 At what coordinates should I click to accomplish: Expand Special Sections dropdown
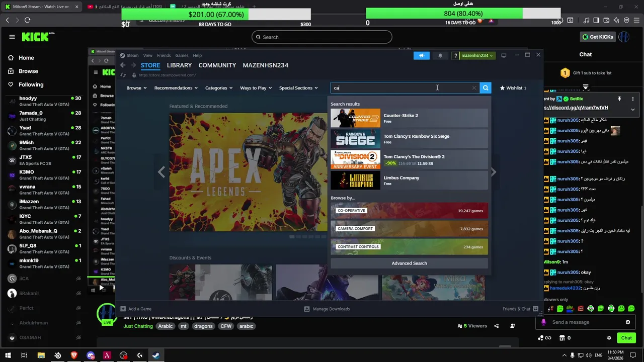pyautogui.click(x=298, y=88)
